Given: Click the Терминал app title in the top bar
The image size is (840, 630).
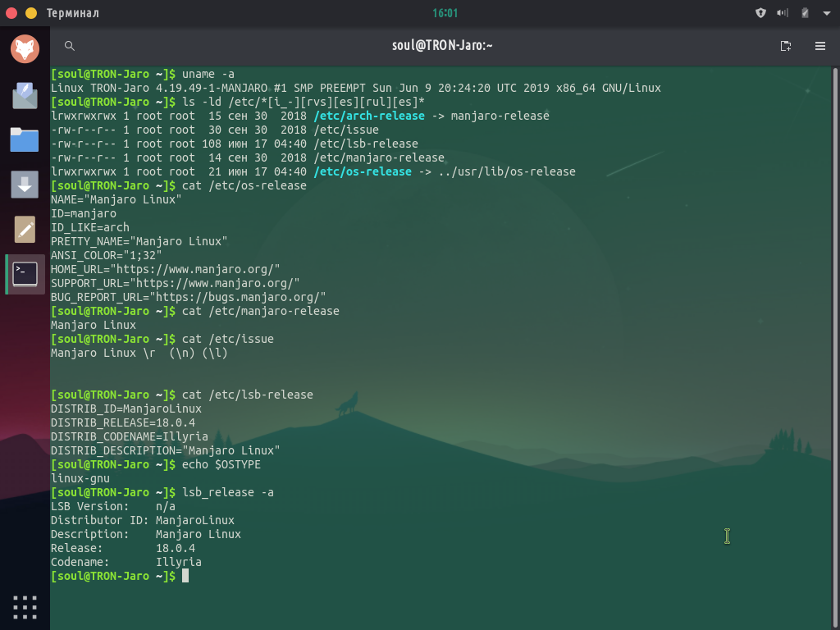Looking at the screenshot, I should (73, 13).
